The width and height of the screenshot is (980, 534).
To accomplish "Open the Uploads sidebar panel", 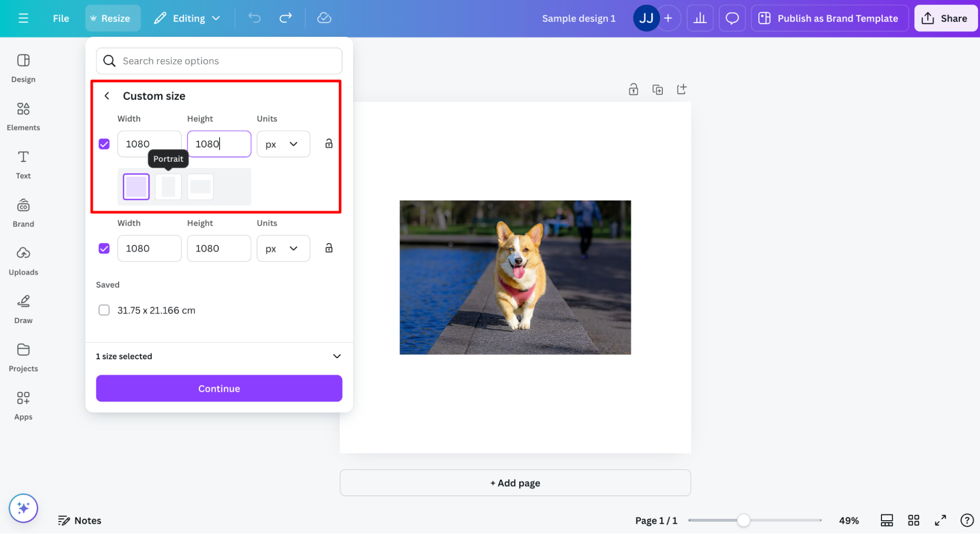I will (24, 261).
